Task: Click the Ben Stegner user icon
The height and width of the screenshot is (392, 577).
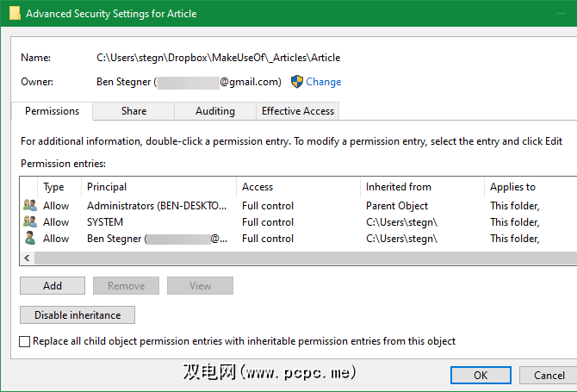Action: (30, 239)
